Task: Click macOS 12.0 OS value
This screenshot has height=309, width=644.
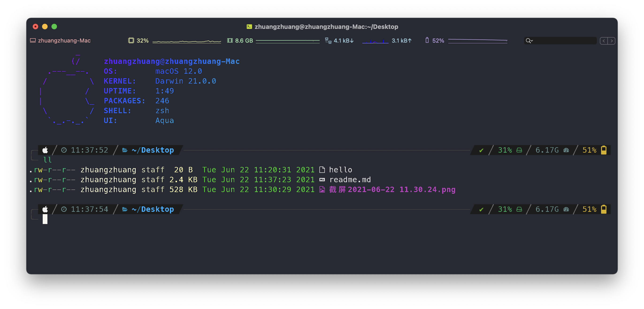Action: pos(179,71)
